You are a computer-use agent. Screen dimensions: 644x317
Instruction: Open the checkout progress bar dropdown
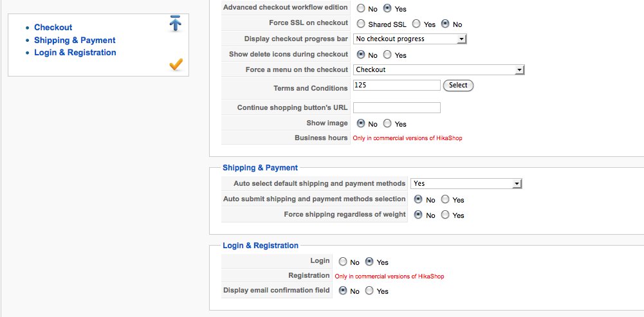[x=410, y=39]
